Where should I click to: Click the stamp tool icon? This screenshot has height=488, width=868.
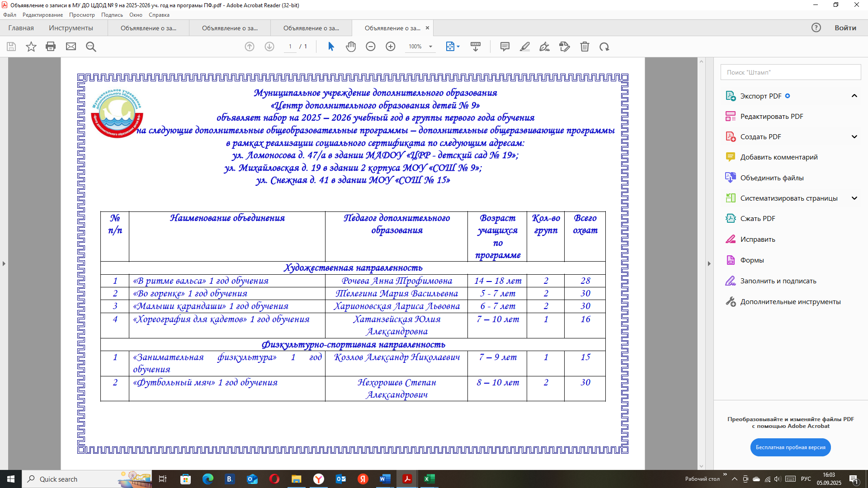565,47
